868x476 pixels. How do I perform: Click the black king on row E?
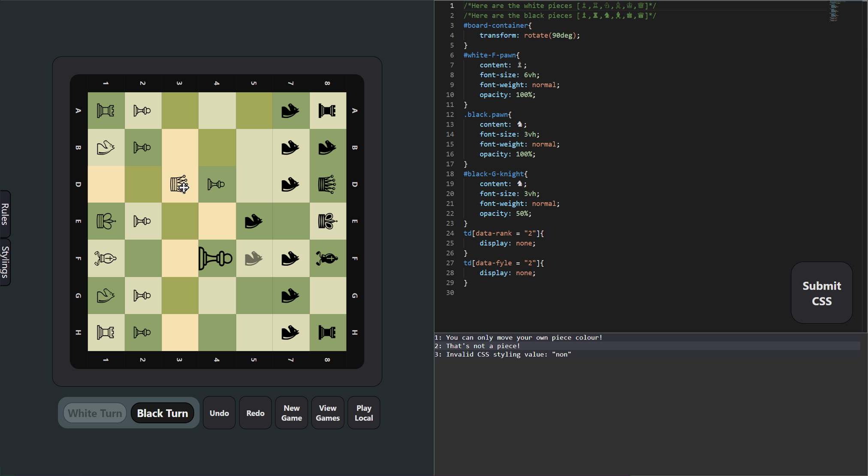point(327,221)
